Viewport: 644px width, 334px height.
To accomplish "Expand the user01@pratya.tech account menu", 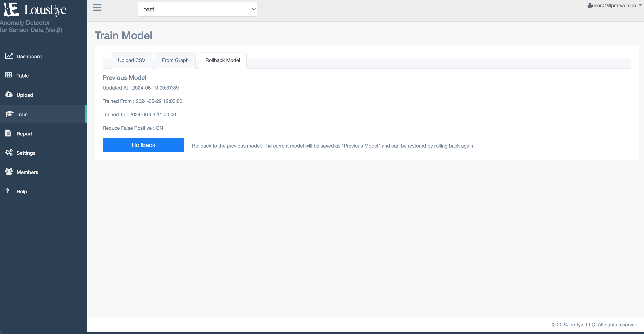I will tap(614, 6).
